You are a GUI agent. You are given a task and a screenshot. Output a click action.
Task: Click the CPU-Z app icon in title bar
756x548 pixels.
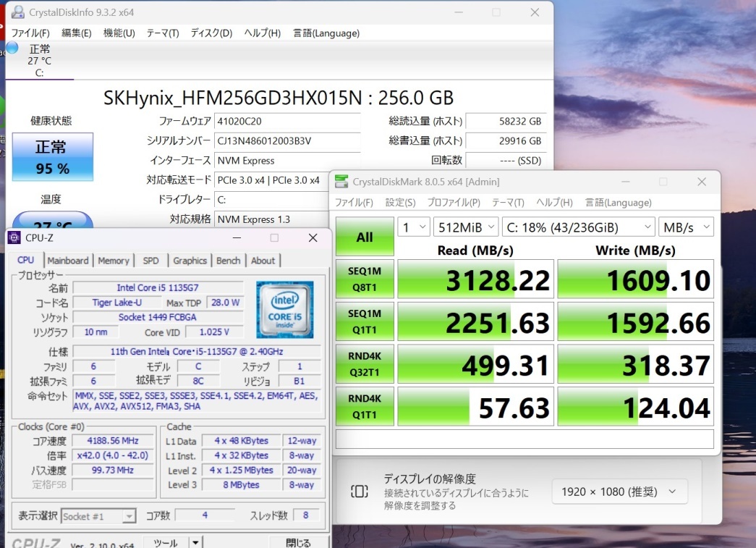14,237
